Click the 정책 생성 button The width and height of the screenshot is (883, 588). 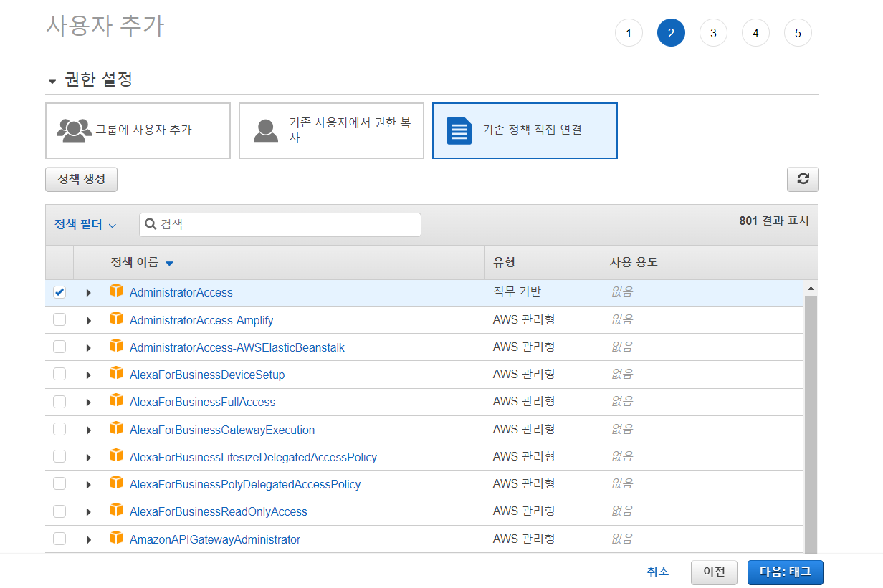(81, 179)
